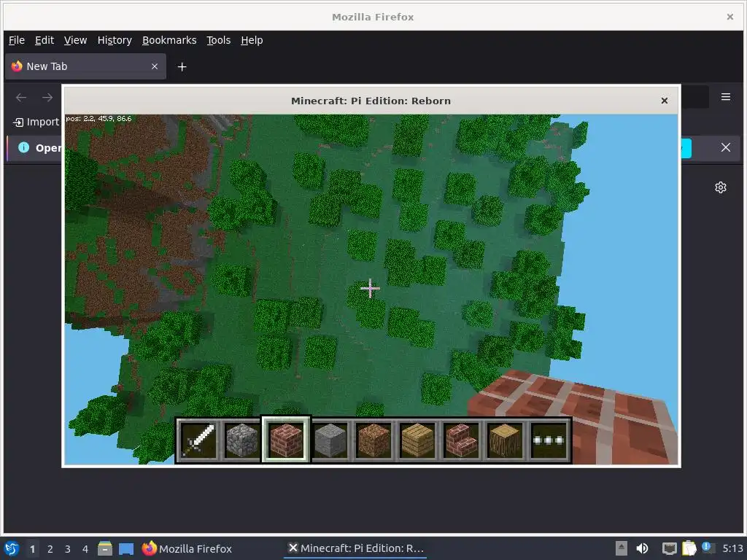The image size is (747, 560).
Task: Activate Minecraft Pi Edition taskbar entry
Action: (x=356, y=548)
